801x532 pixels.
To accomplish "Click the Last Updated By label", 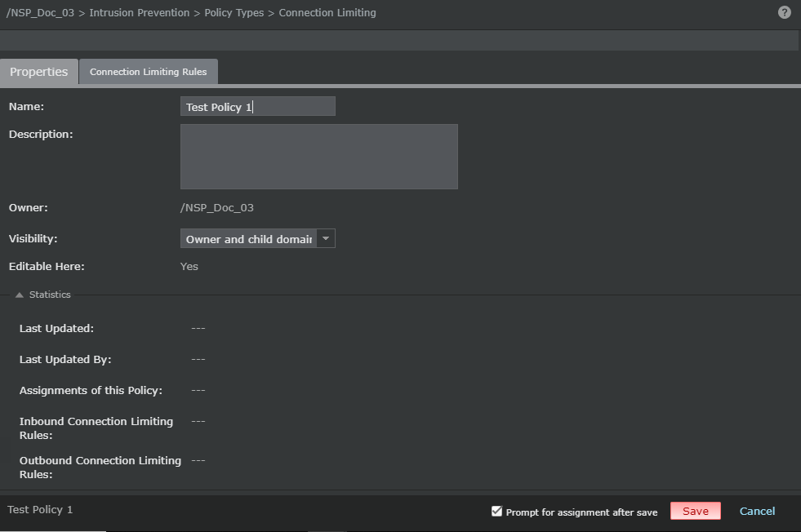I will point(65,360).
